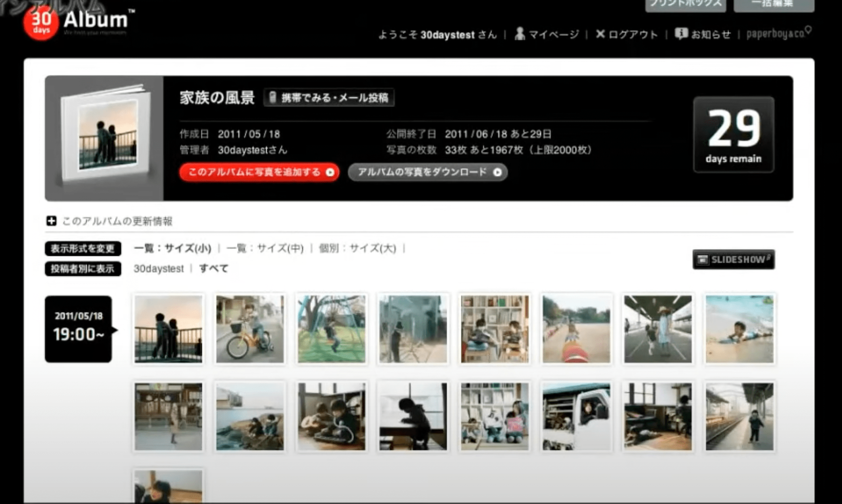
Task: Open children at bookshelf desks thumbnail
Action: click(495, 329)
